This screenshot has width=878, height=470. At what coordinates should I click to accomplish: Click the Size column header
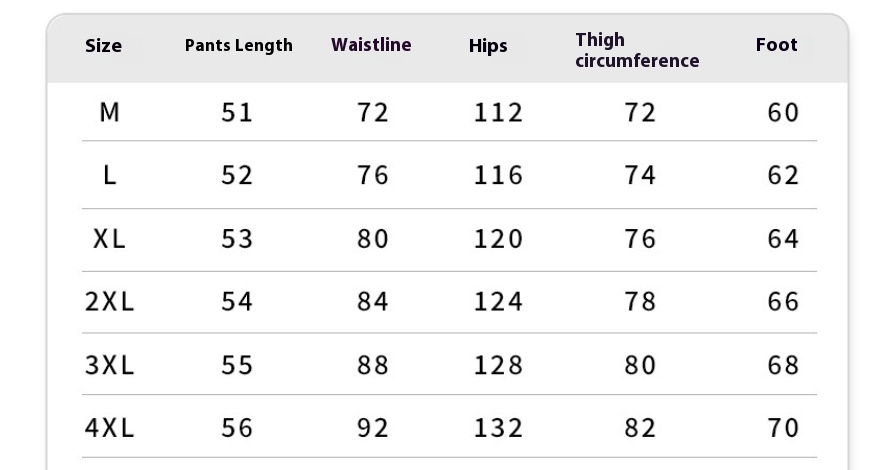tap(103, 46)
